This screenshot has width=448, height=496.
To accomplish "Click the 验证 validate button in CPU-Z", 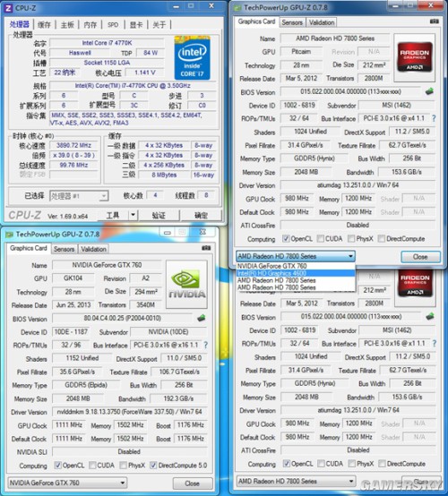I will [x=159, y=216].
